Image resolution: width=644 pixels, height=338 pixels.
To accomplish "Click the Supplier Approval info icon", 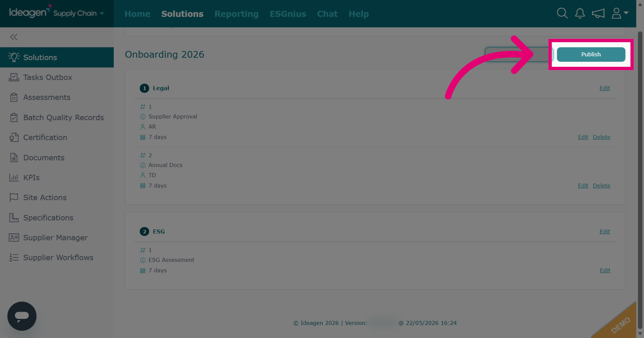I will pos(143,117).
